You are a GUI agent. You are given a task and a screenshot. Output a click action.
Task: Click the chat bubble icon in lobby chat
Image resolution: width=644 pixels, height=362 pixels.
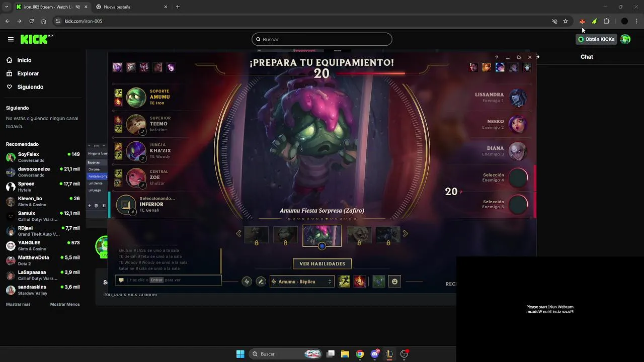121,280
